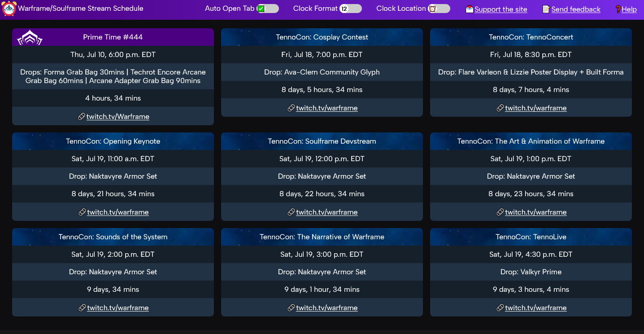Toggle the Auto Open Tab switch
Viewport: 644px width, 334px height.
[268, 9]
